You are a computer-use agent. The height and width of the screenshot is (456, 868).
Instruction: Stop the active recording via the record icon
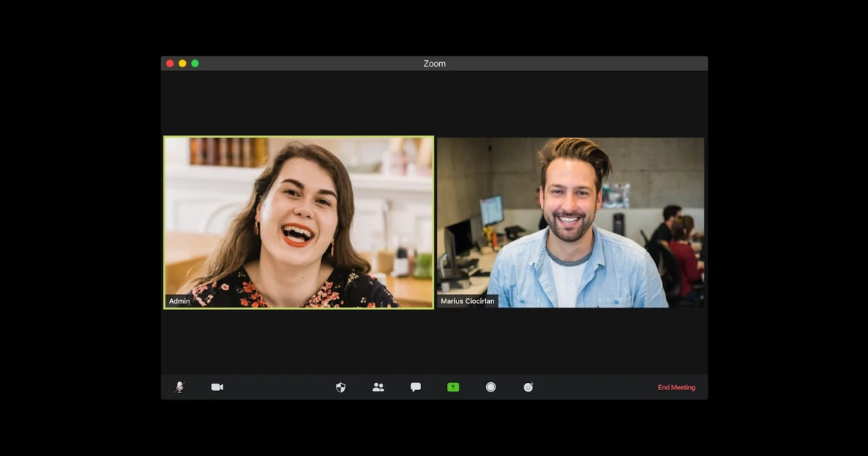[490, 387]
